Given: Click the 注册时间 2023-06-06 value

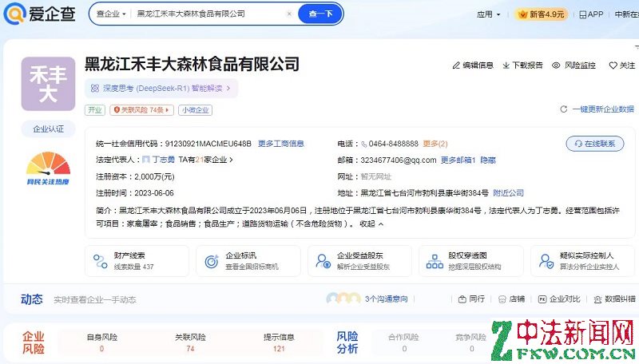Looking at the screenshot, I should tap(154, 192).
